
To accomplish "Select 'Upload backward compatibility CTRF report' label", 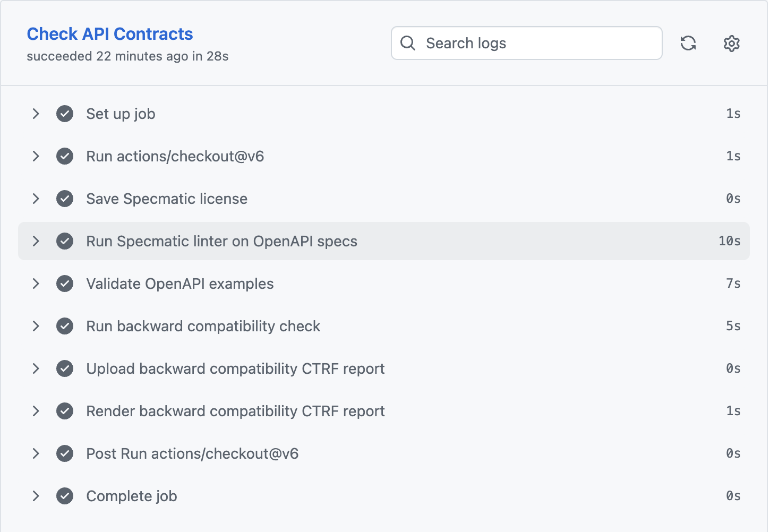I will pyautogui.click(x=235, y=369).
